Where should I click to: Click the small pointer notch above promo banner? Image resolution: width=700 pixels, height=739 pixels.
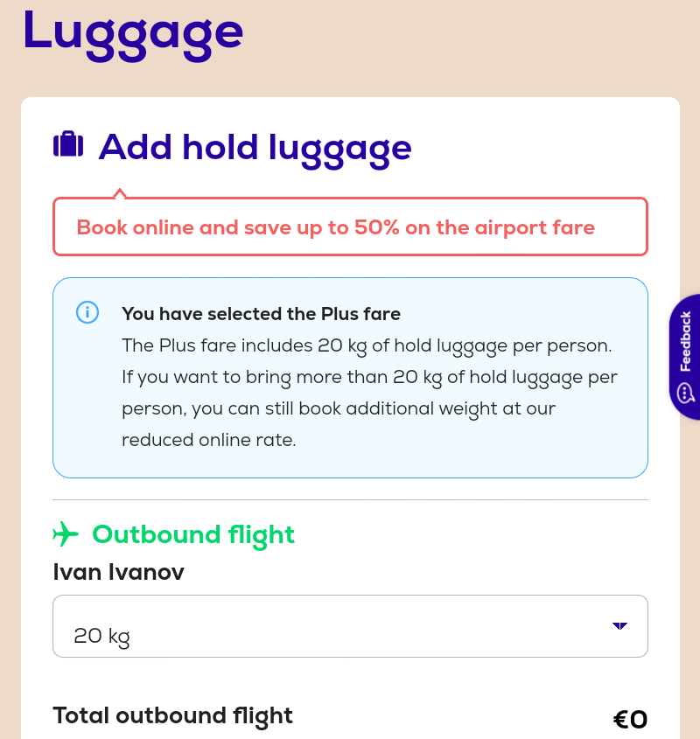120,193
